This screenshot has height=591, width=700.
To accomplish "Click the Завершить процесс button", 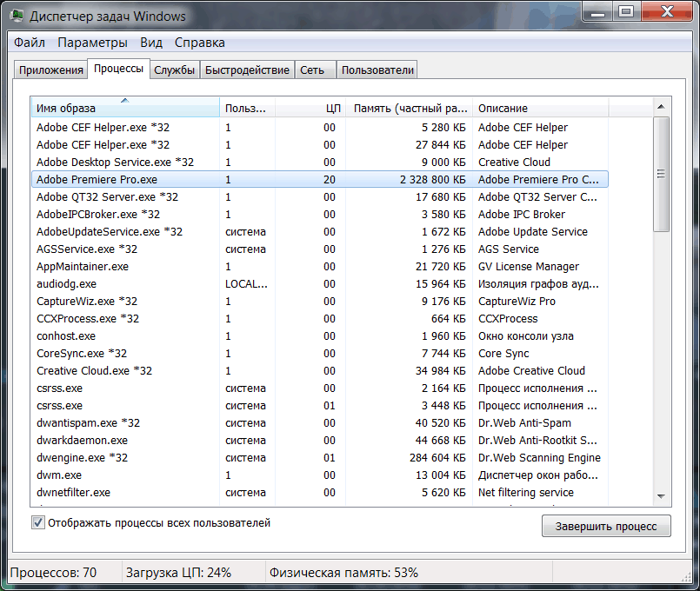I will 606,527.
